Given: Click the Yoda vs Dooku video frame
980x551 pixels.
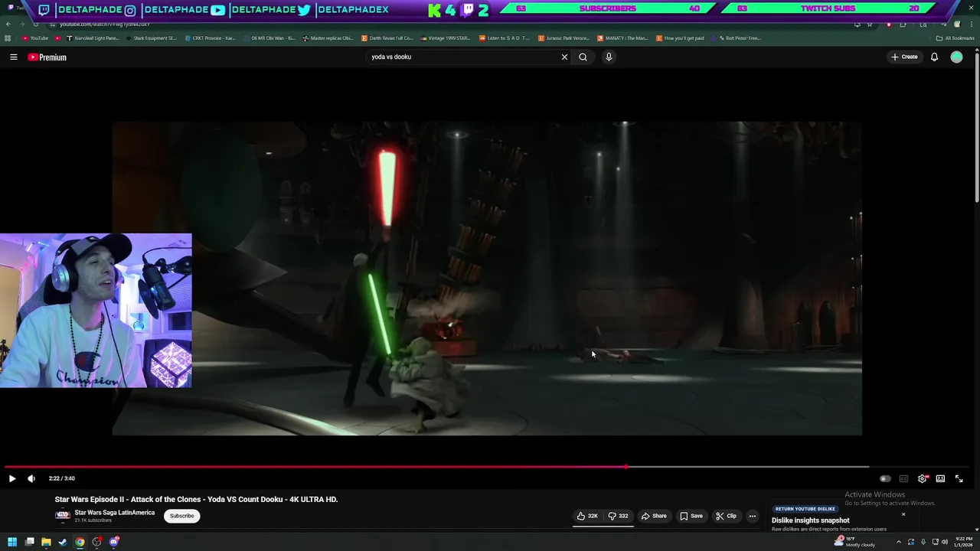Looking at the screenshot, I should pos(487,279).
